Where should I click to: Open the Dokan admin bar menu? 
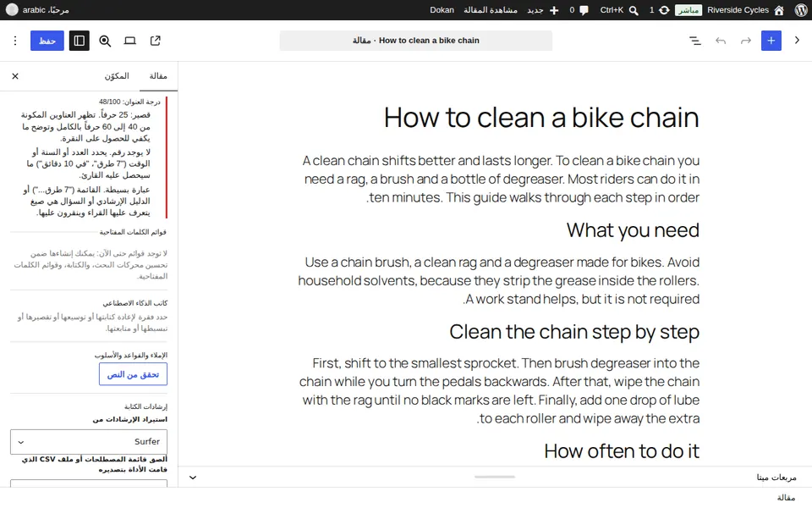click(442, 10)
